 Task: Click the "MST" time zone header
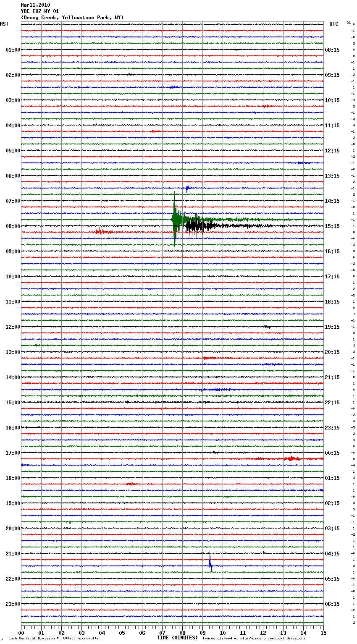coord(4,24)
